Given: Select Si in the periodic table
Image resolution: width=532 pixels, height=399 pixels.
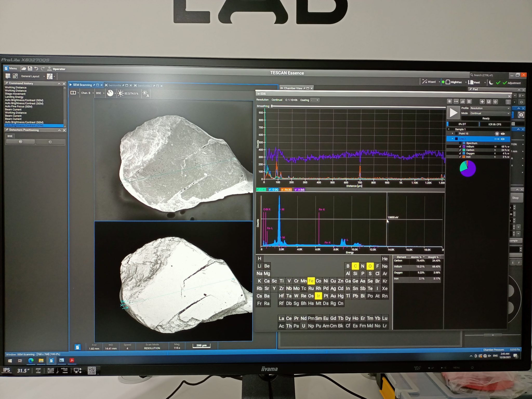Looking at the screenshot, I should [x=355, y=274].
